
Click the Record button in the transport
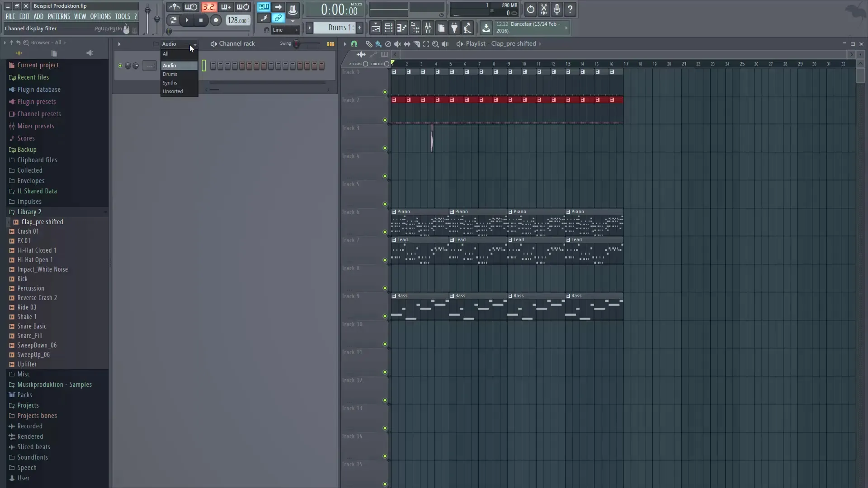(x=216, y=20)
